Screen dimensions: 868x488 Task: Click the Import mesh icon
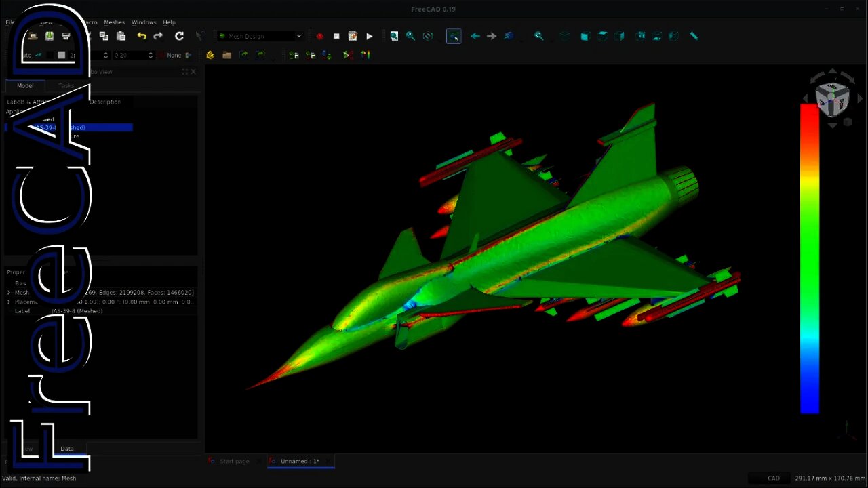(294, 55)
